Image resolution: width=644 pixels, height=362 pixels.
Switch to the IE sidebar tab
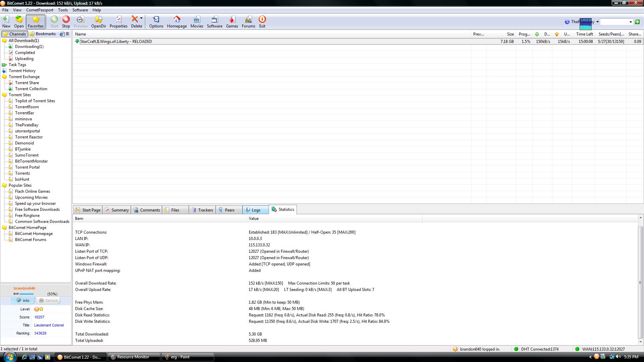click(65, 34)
